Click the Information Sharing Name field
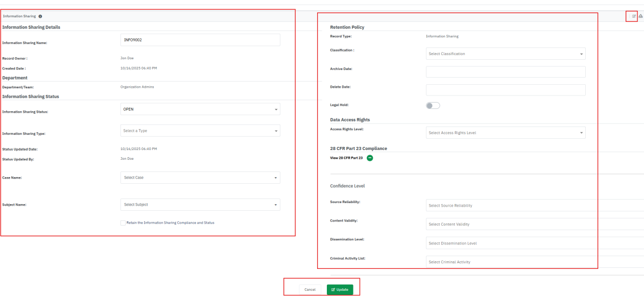This screenshot has width=644, height=298. coord(200,40)
